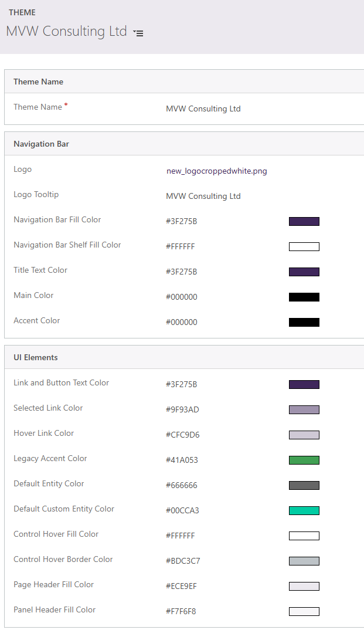Pick the Title Text Color swatch

(304, 272)
